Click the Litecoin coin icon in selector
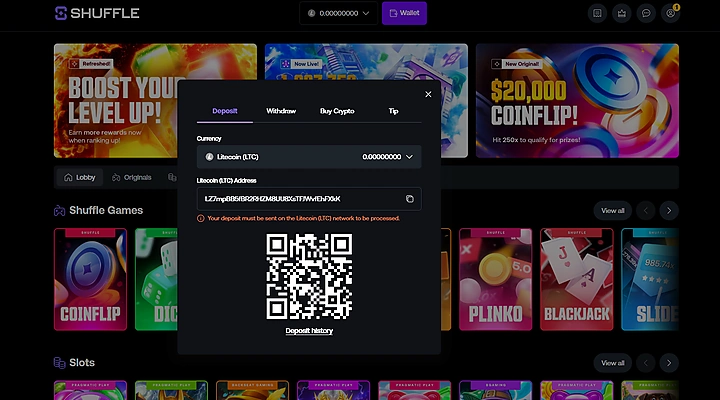Screen dimensions: 720x400 point(209,157)
